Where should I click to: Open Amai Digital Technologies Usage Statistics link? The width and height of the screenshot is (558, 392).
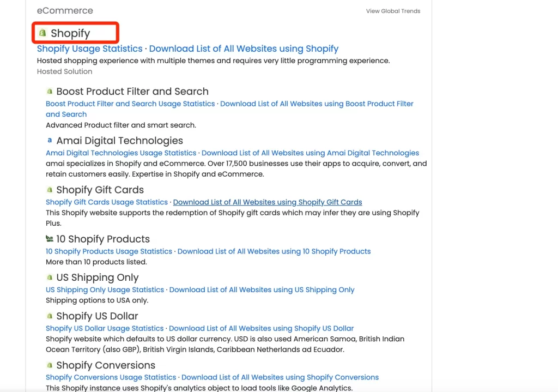coord(121,153)
